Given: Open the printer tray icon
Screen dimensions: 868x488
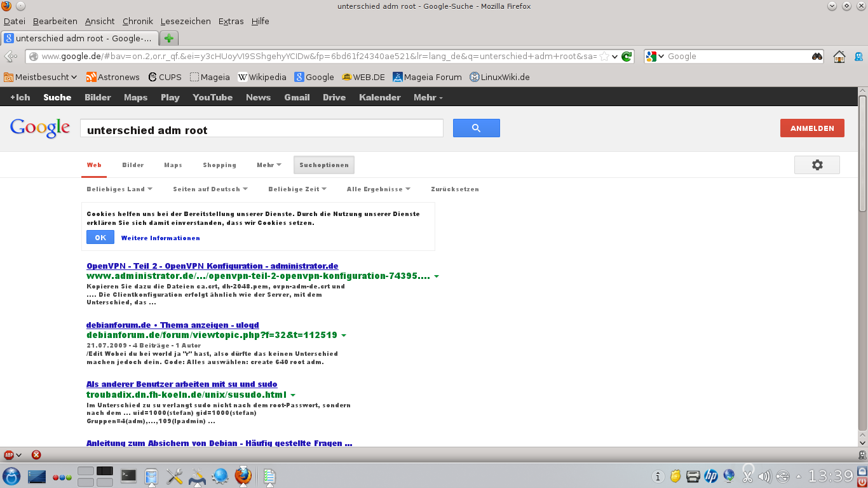Looking at the screenshot, I should [x=693, y=476].
